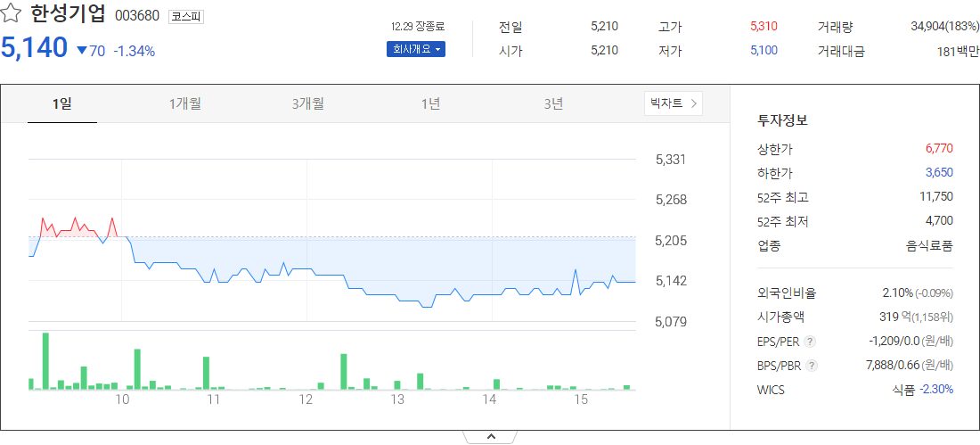Screen dimensions: 980x445
Task: Select the 1일 chart tab
Action: click(62, 104)
